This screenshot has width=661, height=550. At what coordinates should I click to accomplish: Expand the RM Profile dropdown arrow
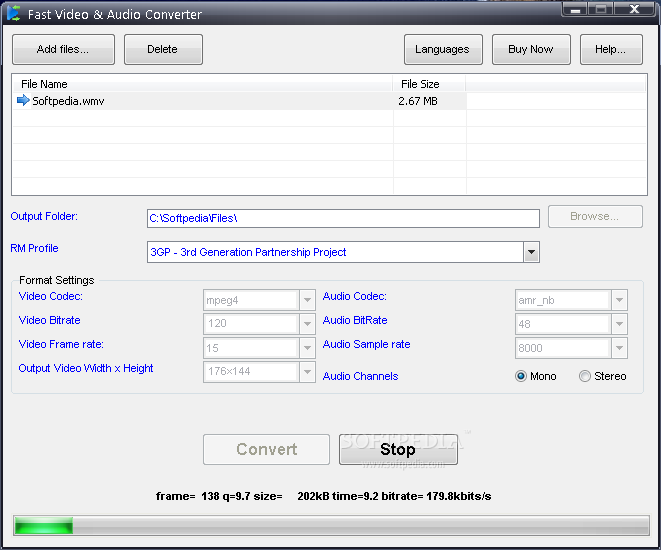tap(532, 252)
